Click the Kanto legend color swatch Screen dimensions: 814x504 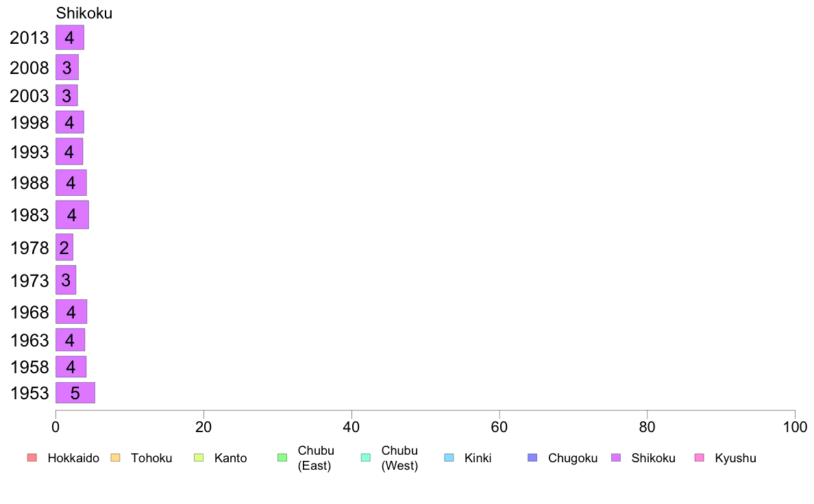tap(199, 458)
